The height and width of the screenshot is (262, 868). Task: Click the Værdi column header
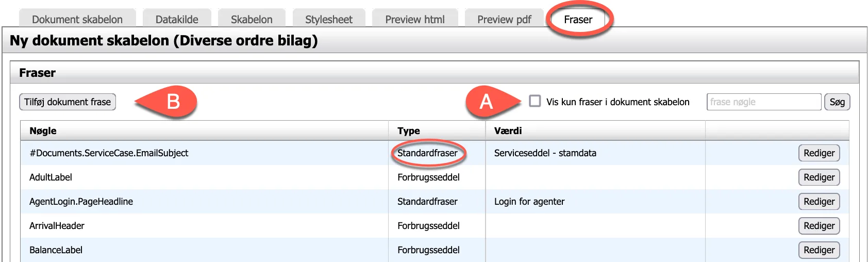pyautogui.click(x=508, y=131)
